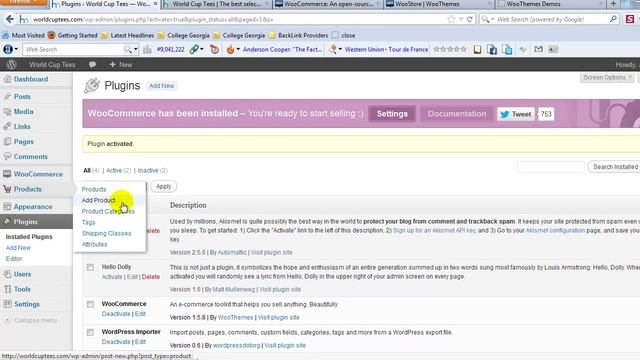Deactivate the WordPress Importer plugin
The height and width of the screenshot is (360, 640).
(x=116, y=342)
